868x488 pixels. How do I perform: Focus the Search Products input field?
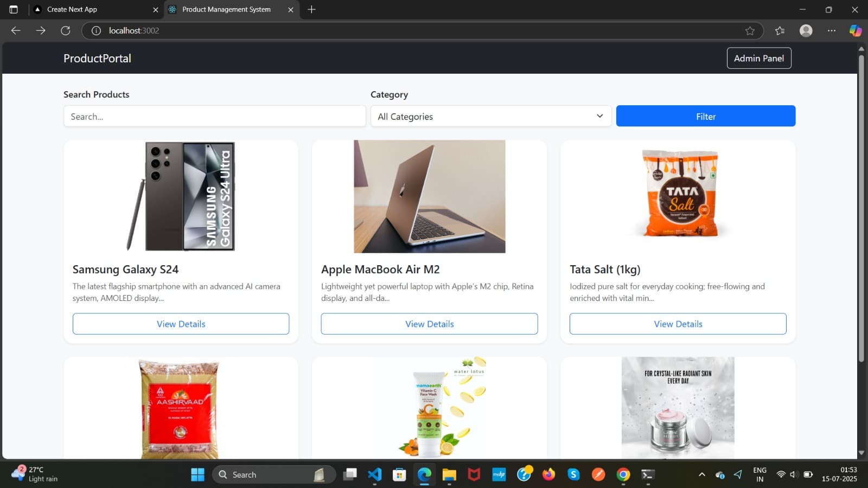215,116
